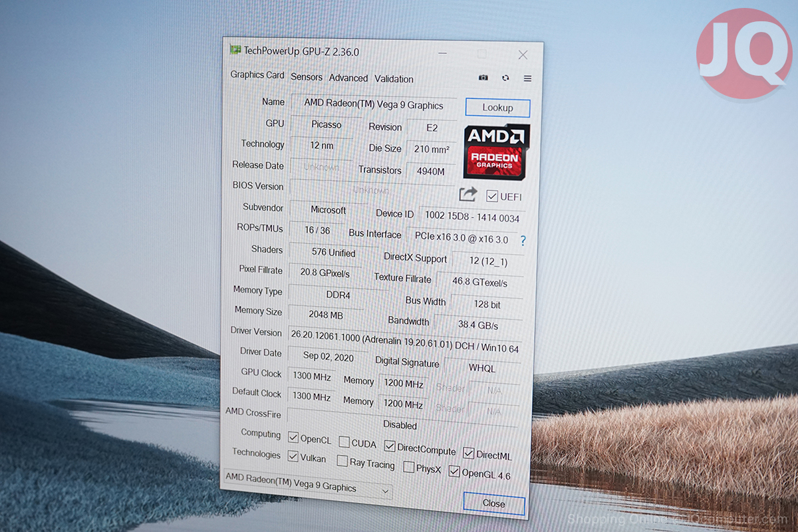
Task: Click the BIOS share/export arrow icon
Action: (468, 194)
